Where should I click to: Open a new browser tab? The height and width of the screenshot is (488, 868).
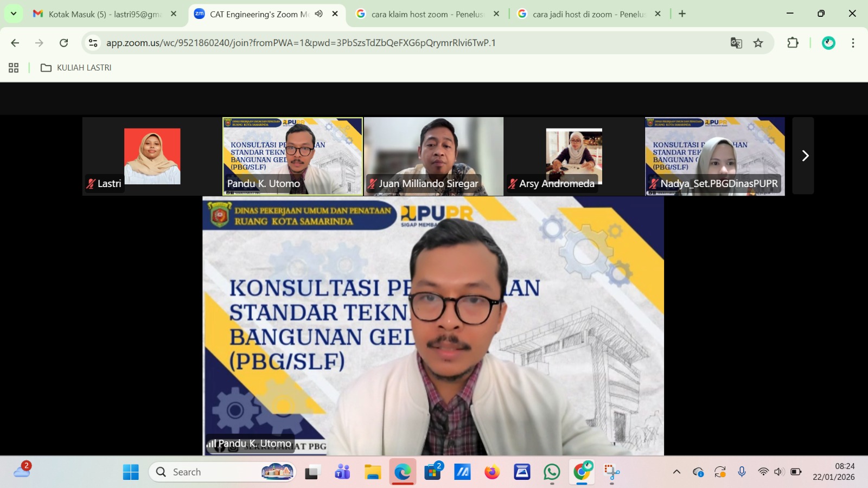tap(682, 14)
